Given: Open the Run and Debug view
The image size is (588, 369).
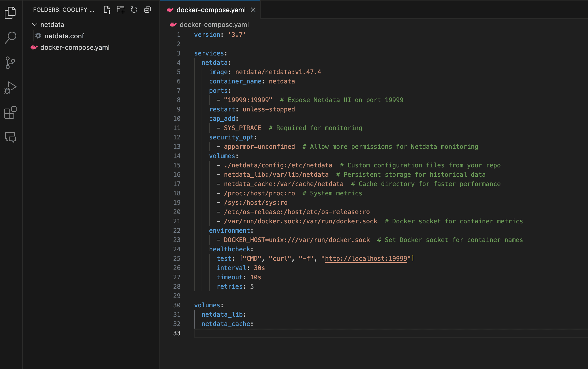Looking at the screenshot, I should click(10, 88).
